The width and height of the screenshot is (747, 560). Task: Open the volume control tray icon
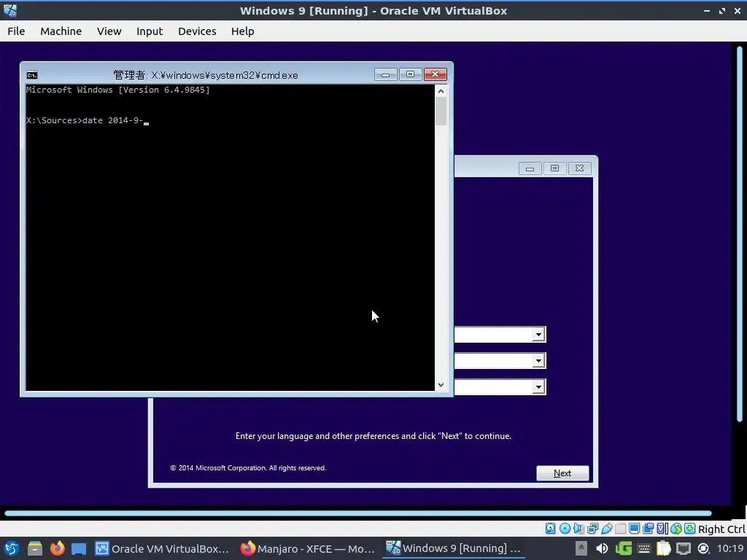pos(602,548)
